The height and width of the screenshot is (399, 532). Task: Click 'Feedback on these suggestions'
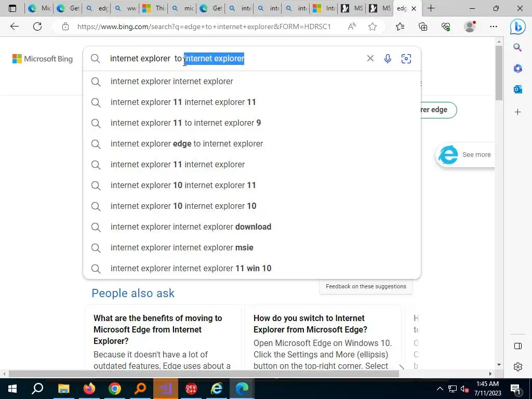coord(366,286)
